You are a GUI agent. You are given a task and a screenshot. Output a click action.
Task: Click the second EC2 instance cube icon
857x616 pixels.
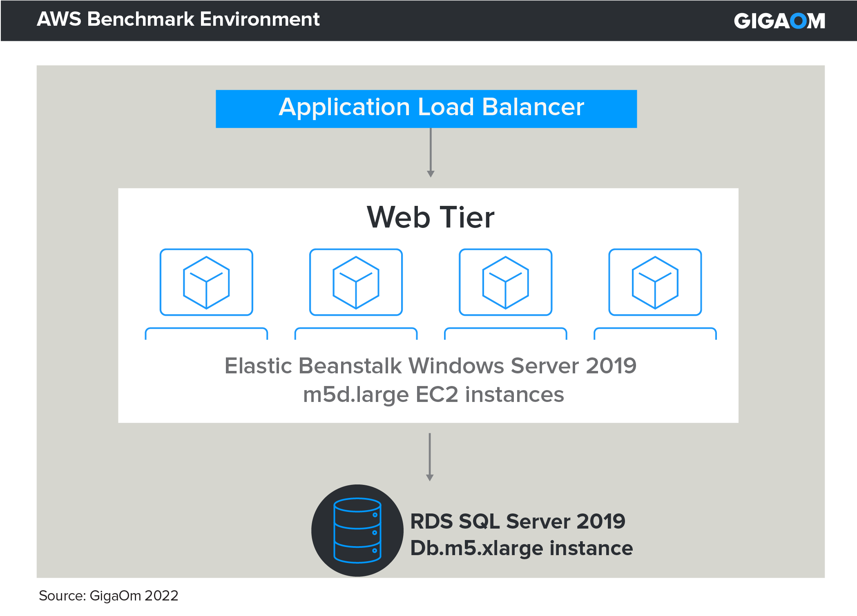point(356,282)
